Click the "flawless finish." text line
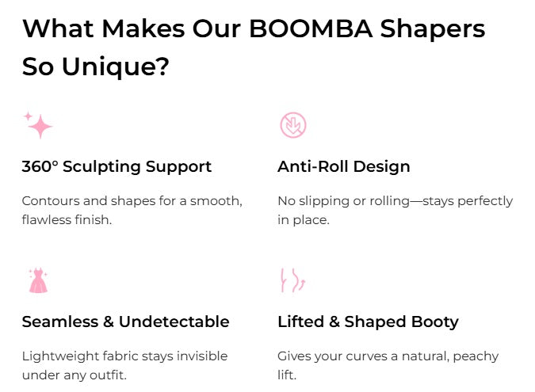 [67, 219]
